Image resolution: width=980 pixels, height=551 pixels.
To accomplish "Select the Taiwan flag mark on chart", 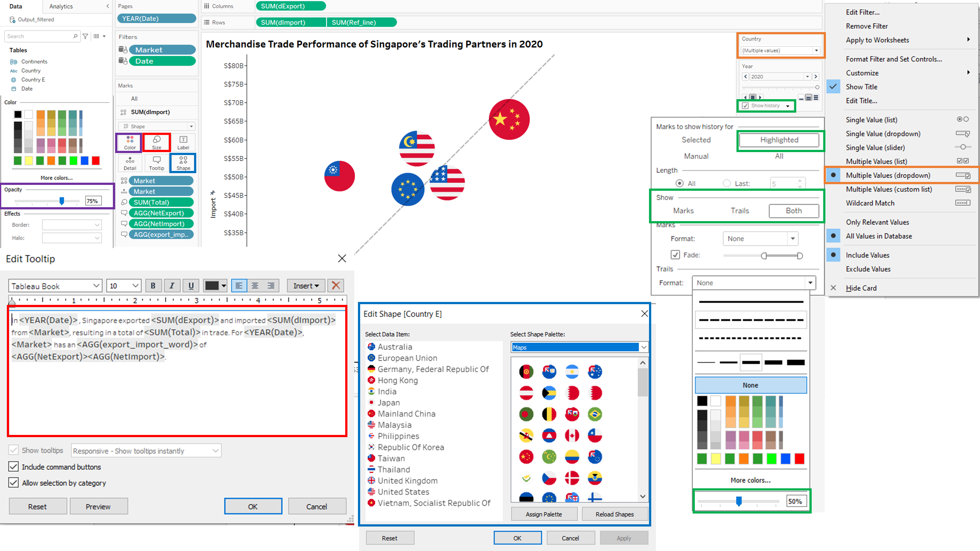I will click(x=339, y=176).
